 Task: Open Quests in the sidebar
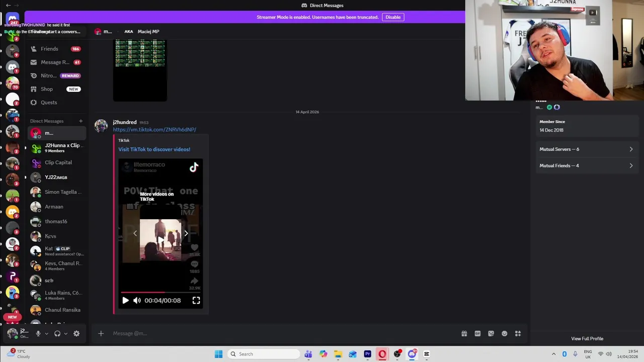(x=56, y=103)
